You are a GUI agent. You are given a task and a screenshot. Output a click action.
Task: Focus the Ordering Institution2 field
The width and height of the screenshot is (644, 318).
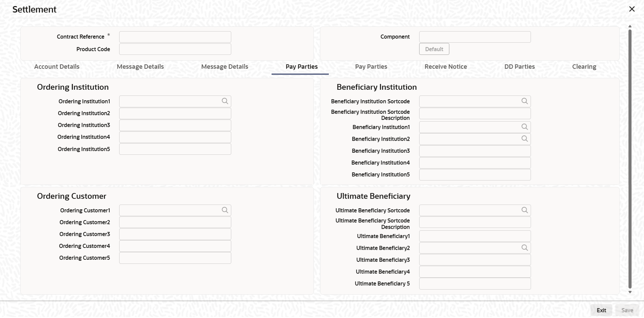175,113
